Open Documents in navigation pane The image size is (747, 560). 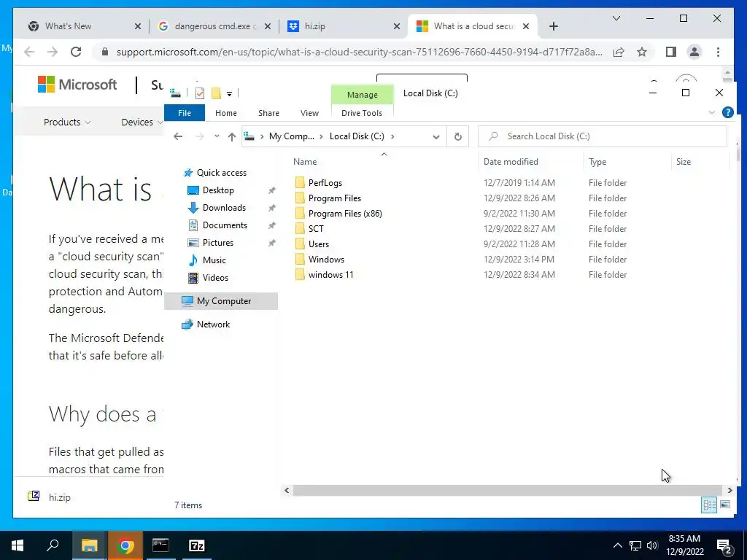tap(225, 225)
